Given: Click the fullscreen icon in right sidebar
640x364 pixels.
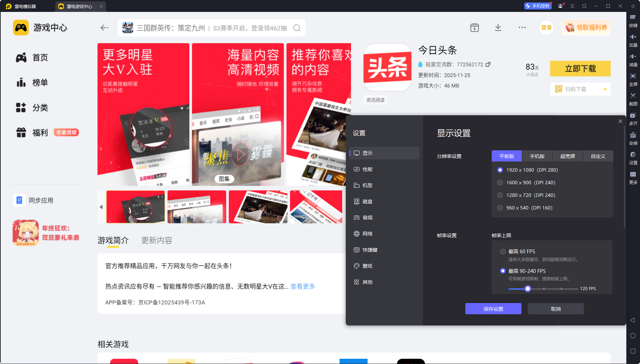Looking at the screenshot, I should [633, 76].
